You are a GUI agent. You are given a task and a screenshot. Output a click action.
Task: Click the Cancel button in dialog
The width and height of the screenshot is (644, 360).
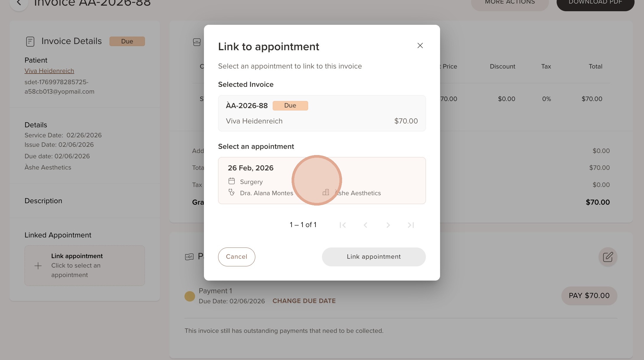tap(236, 257)
